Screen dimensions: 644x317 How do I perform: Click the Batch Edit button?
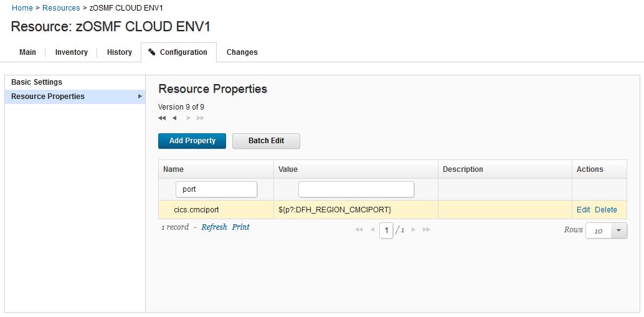266,141
